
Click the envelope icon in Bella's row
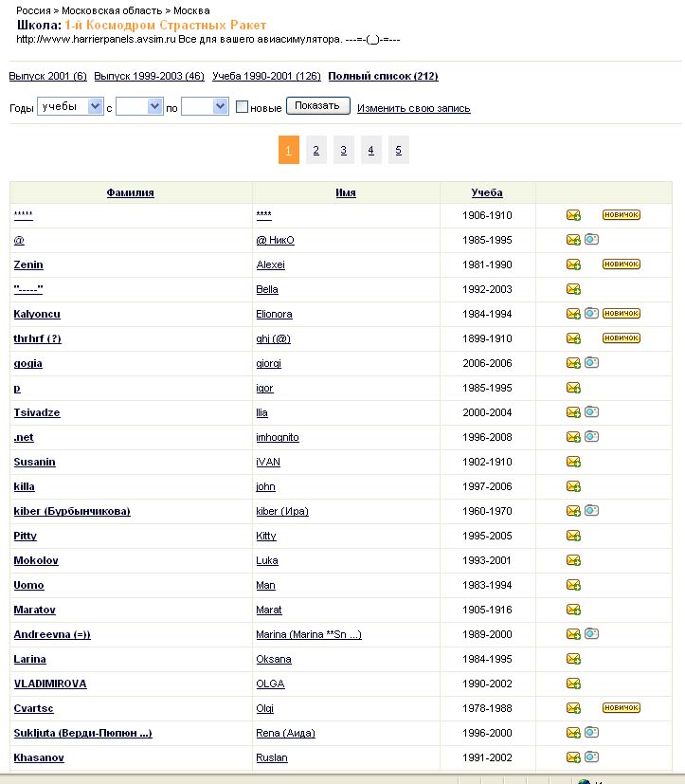pos(573,289)
